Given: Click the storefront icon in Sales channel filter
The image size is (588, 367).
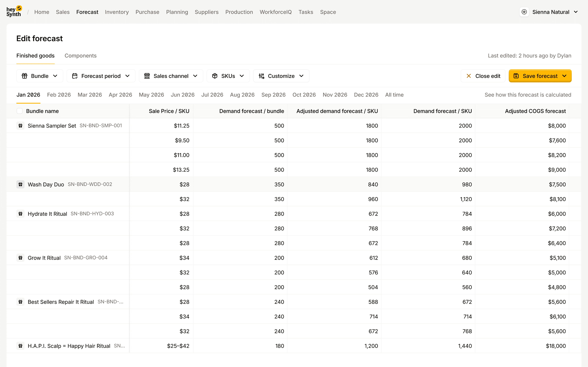Looking at the screenshot, I should 147,76.
